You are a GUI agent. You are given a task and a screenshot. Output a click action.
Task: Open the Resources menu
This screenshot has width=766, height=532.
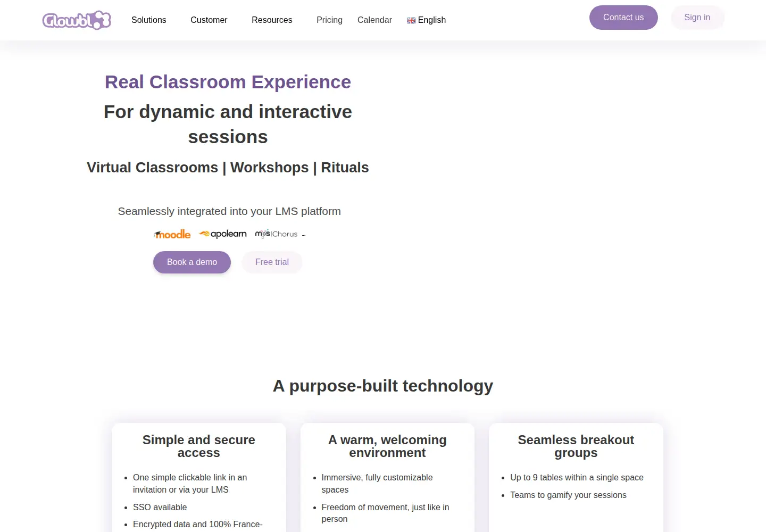[272, 20]
